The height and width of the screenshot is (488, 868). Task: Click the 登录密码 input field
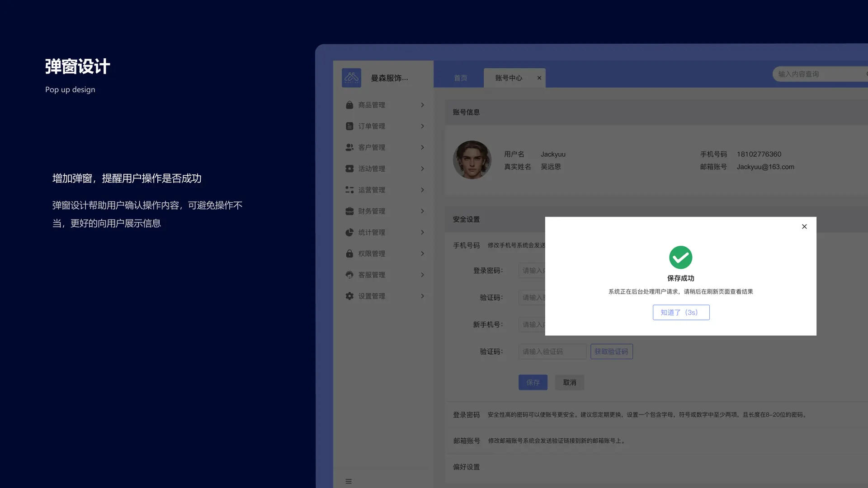point(532,270)
